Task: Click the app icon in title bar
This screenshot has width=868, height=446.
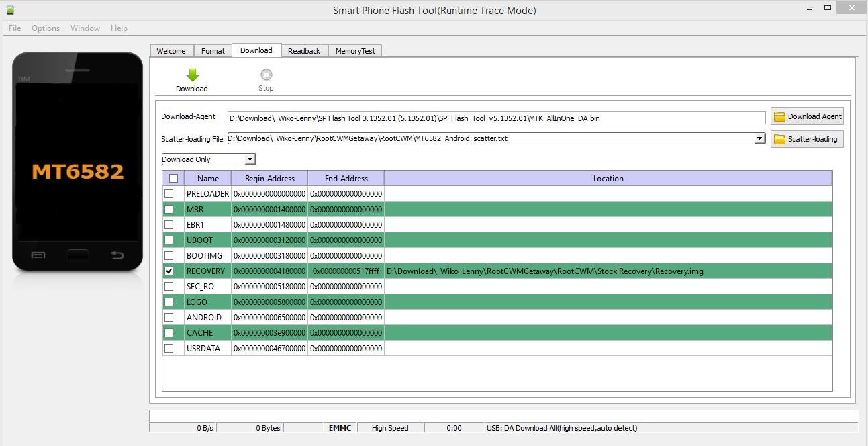Action: click(9, 9)
